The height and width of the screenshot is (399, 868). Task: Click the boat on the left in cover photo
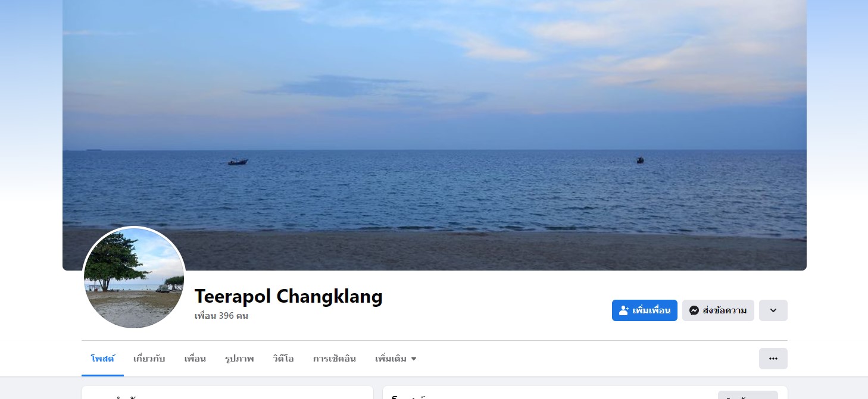238,161
